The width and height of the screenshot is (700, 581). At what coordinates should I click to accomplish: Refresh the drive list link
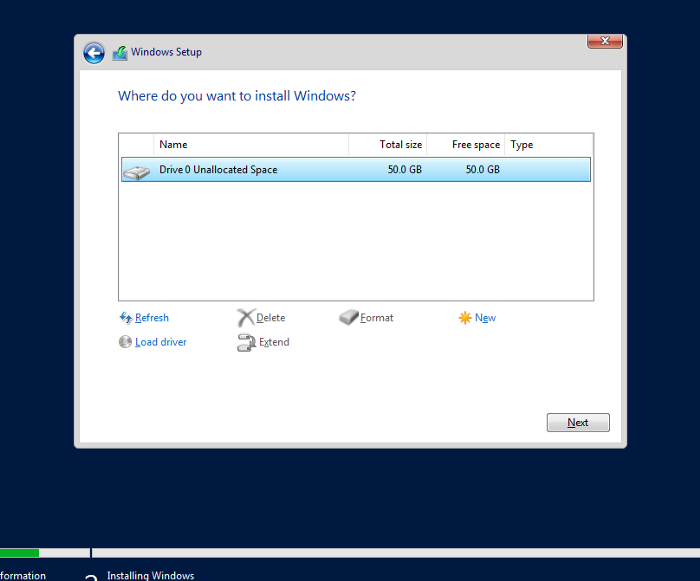click(x=152, y=318)
